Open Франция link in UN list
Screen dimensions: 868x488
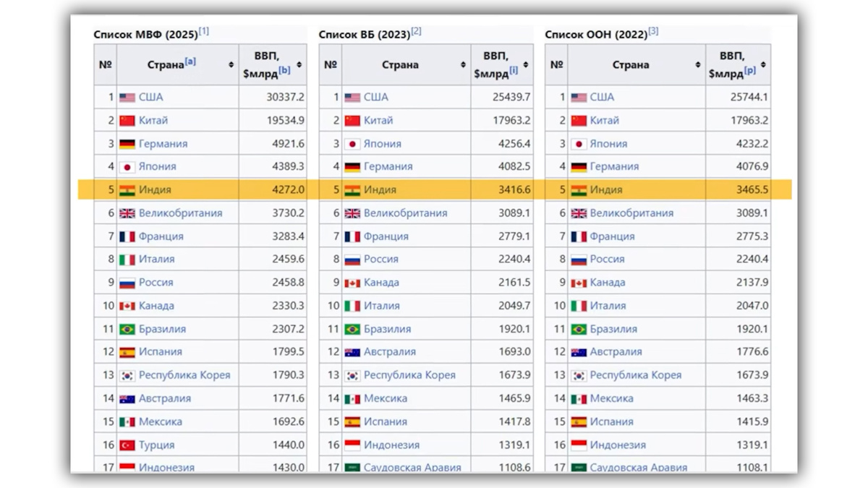point(613,236)
